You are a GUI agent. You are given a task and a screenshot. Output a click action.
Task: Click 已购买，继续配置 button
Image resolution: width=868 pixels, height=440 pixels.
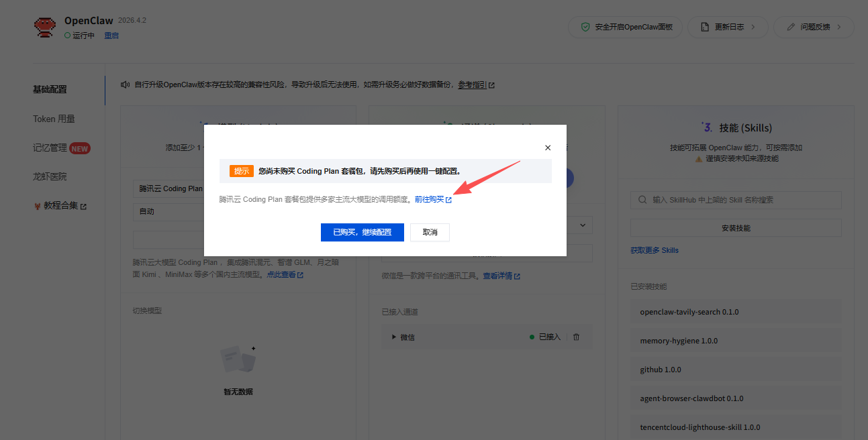tap(363, 232)
